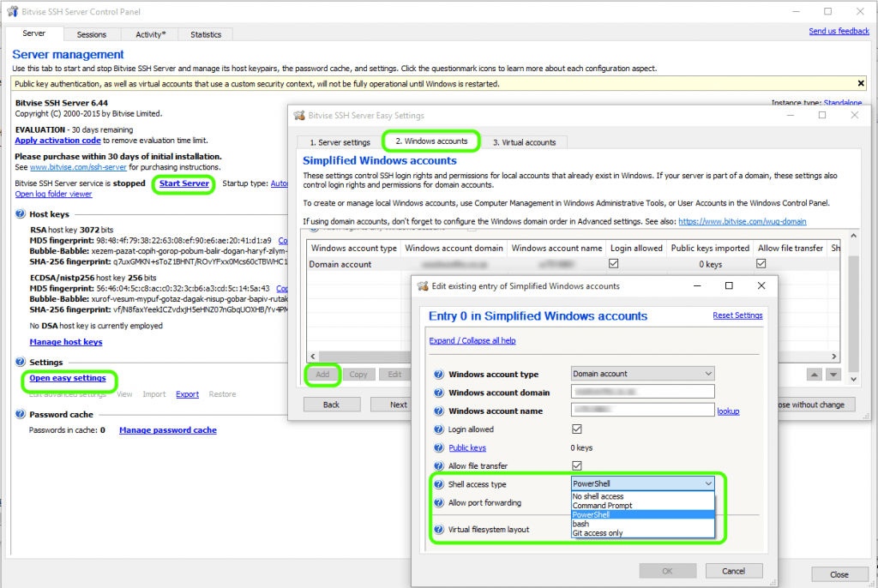Screen dimensions: 878x588
Task: Click the Export settings link
Action: 187,394
